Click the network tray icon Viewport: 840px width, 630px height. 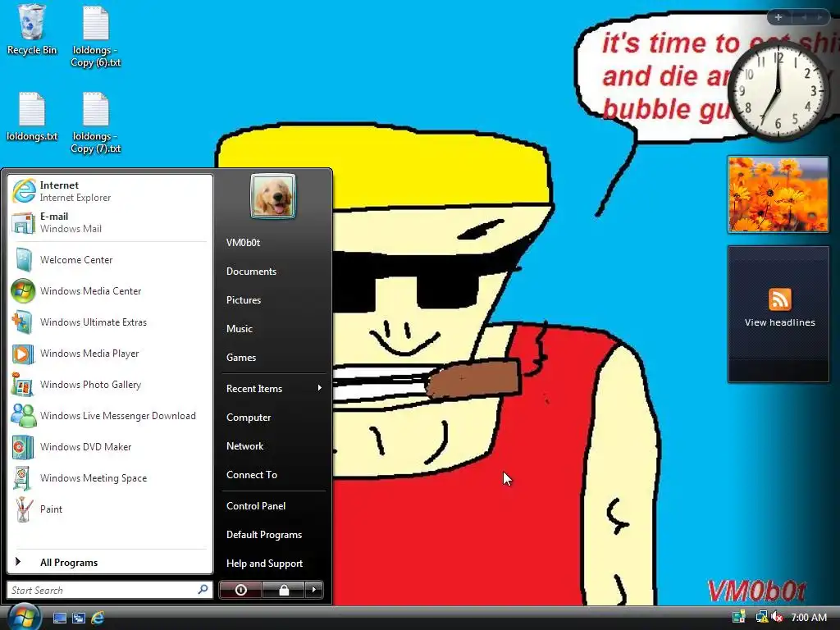pyautogui.click(x=761, y=617)
